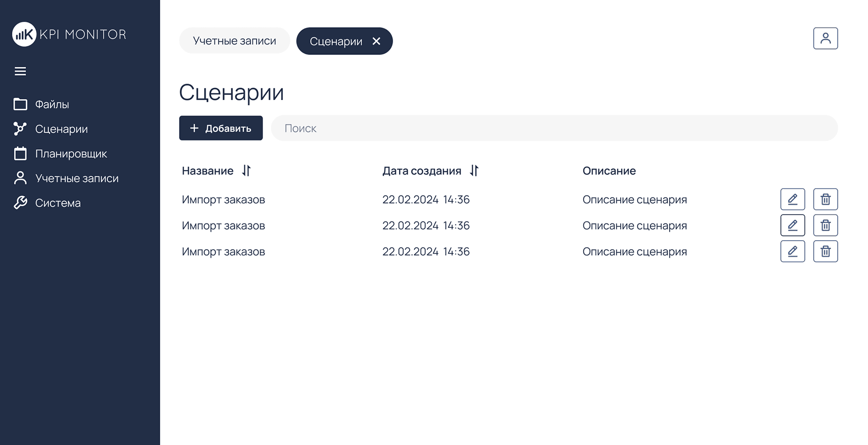Click first row Описание сценария cell
The image size is (868, 445).
(x=635, y=199)
